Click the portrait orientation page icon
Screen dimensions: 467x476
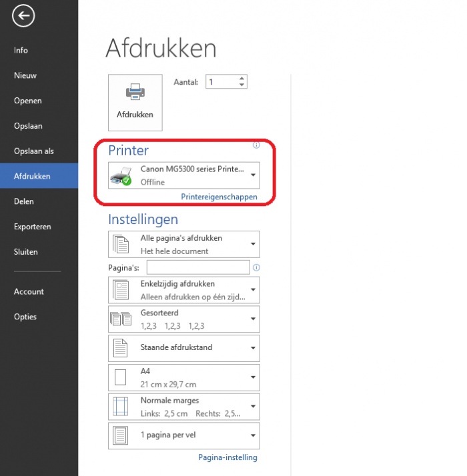point(120,348)
